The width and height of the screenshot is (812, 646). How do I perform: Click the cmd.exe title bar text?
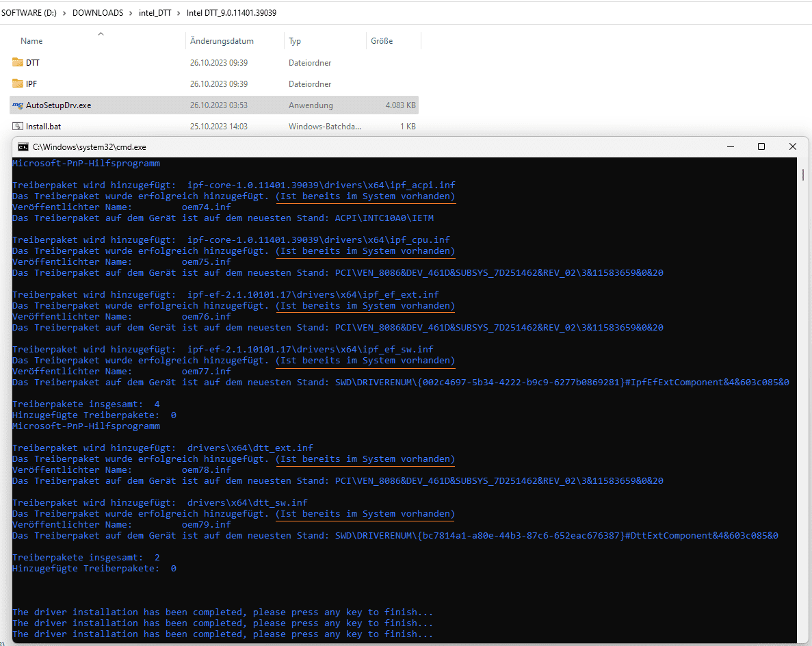(x=89, y=147)
